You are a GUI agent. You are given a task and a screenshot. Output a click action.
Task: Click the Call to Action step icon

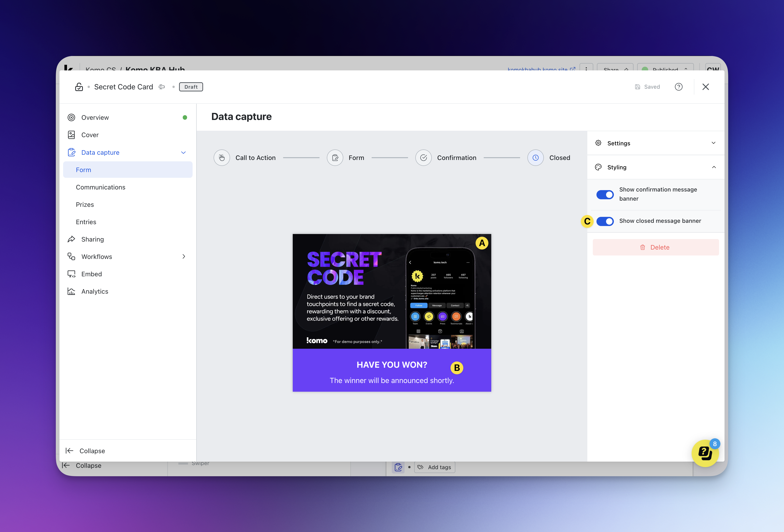[222, 158]
